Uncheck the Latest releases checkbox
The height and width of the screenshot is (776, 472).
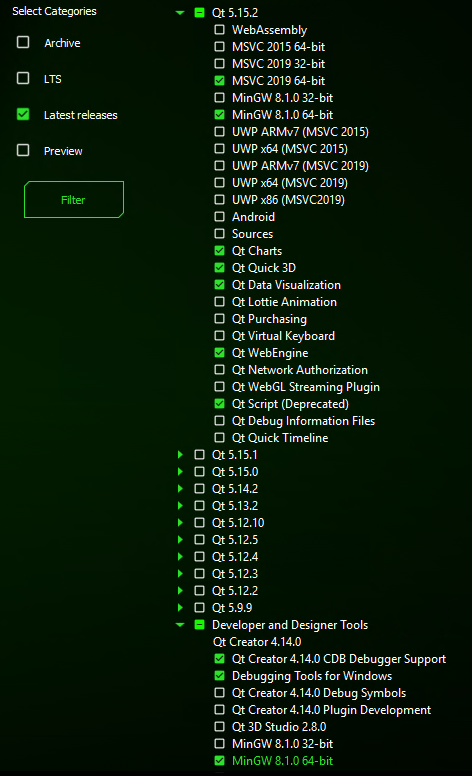[23, 114]
